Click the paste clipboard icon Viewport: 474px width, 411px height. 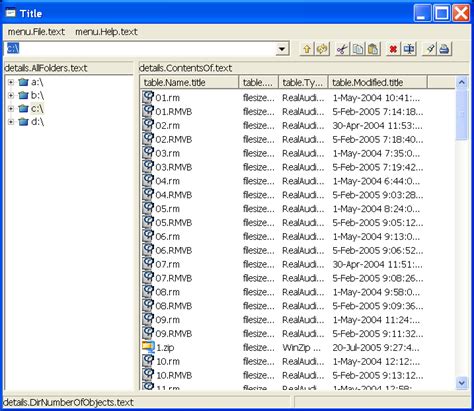(x=373, y=49)
